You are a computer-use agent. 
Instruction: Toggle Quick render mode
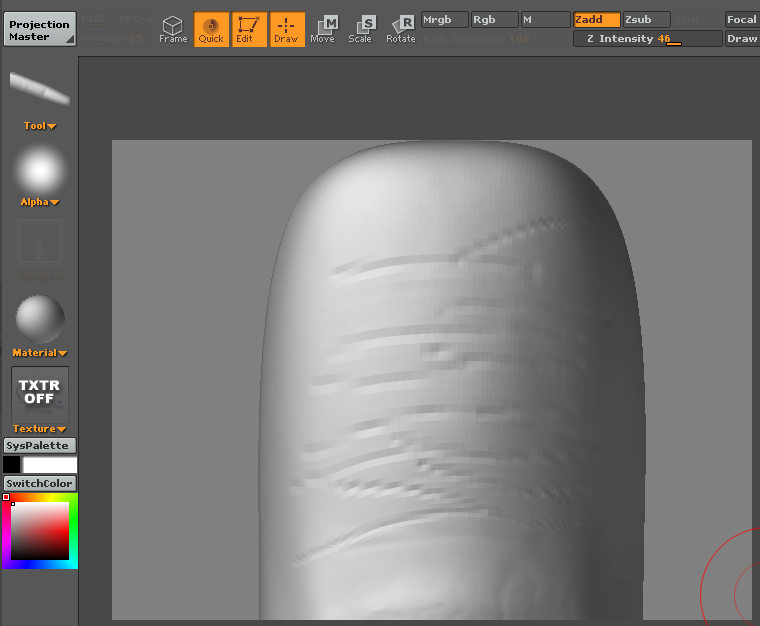(x=211, y=30)
